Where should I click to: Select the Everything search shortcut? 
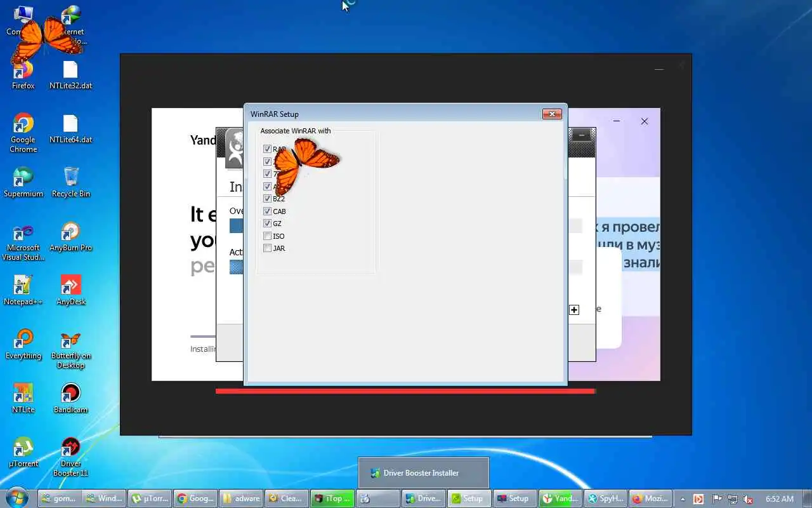click(23, 345)
